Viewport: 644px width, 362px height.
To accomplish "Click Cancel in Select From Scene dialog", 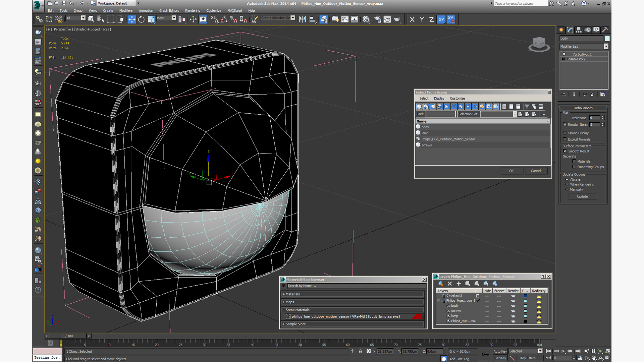I will click(536, 171).
